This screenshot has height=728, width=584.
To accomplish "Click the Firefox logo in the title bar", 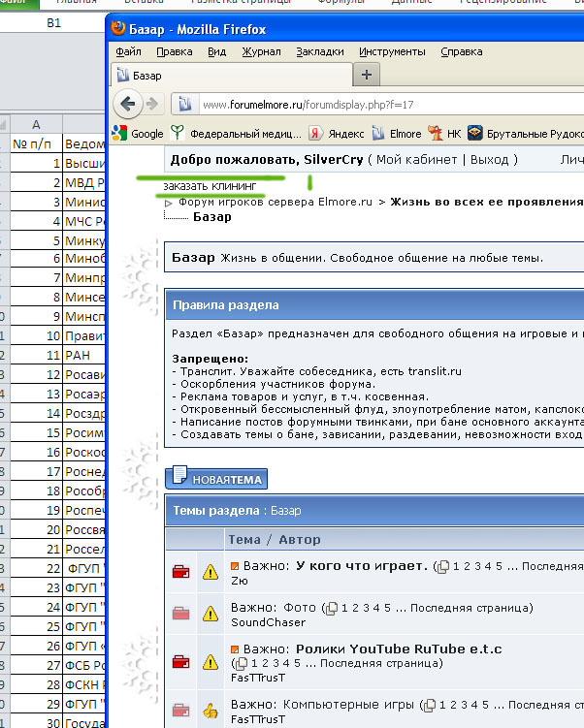I will pos(118,28).
